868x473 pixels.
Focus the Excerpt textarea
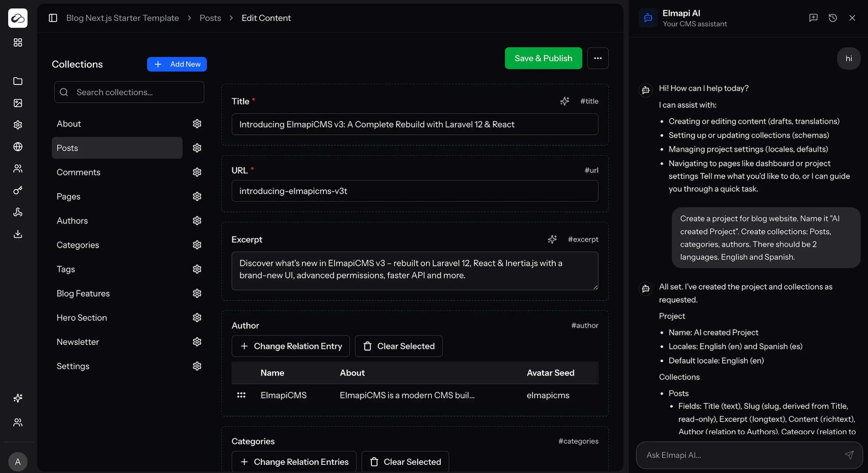pos(415,271)
